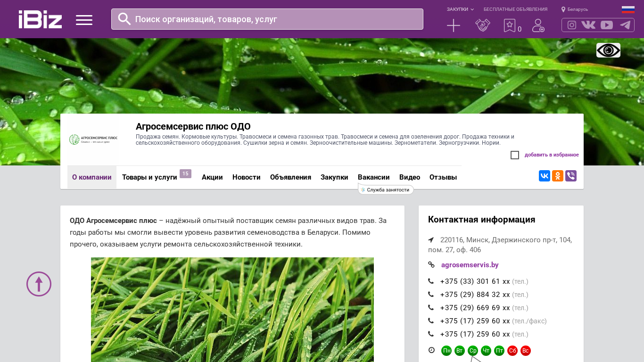This screenshot has width=644, height=362.
Task: Click the Чт working day indicator
Action: click(x=486, y=351)
